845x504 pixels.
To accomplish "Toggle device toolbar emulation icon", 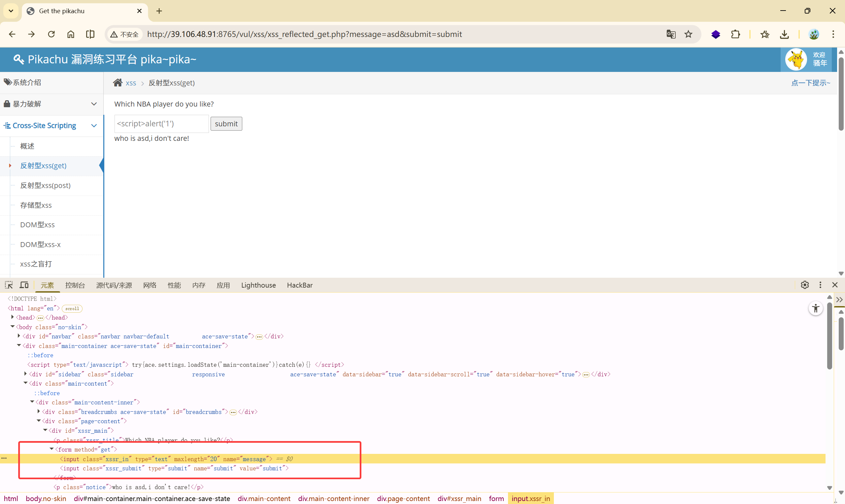I will [24, 285].
